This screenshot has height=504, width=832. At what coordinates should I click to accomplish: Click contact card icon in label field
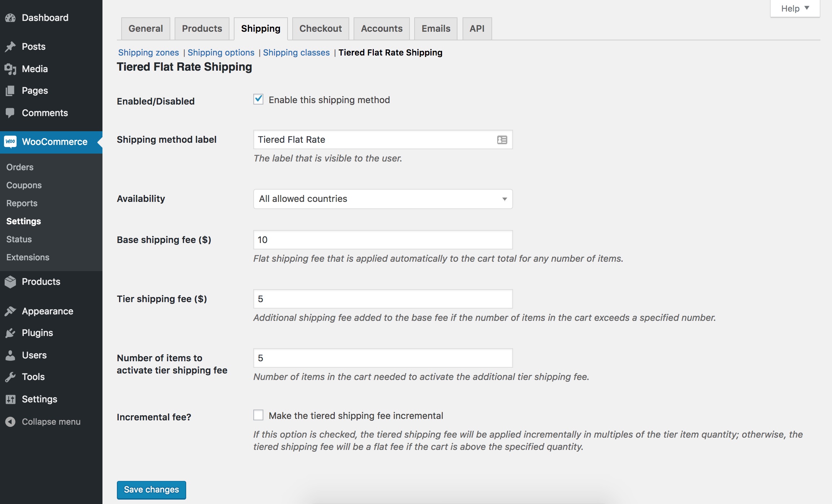click(x=502, y=140)
